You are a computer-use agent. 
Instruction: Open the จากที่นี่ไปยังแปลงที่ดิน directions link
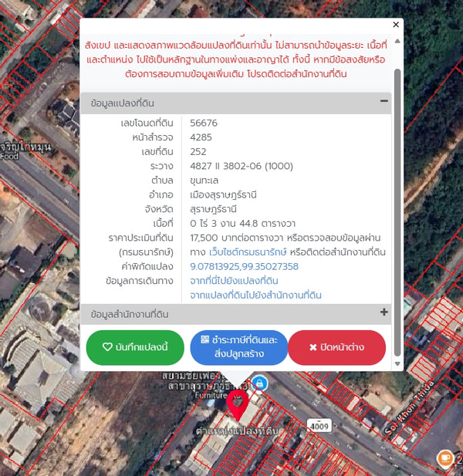(234, 281)
